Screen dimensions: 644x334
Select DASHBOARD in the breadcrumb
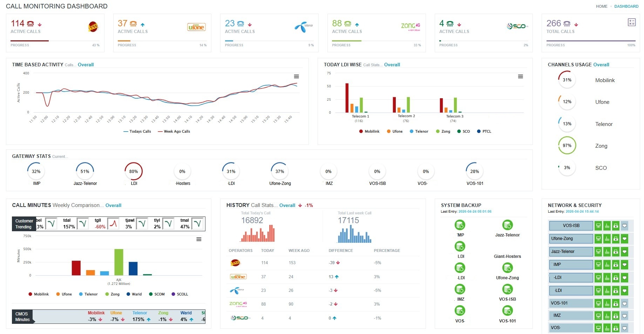click(x=626, y=6)
